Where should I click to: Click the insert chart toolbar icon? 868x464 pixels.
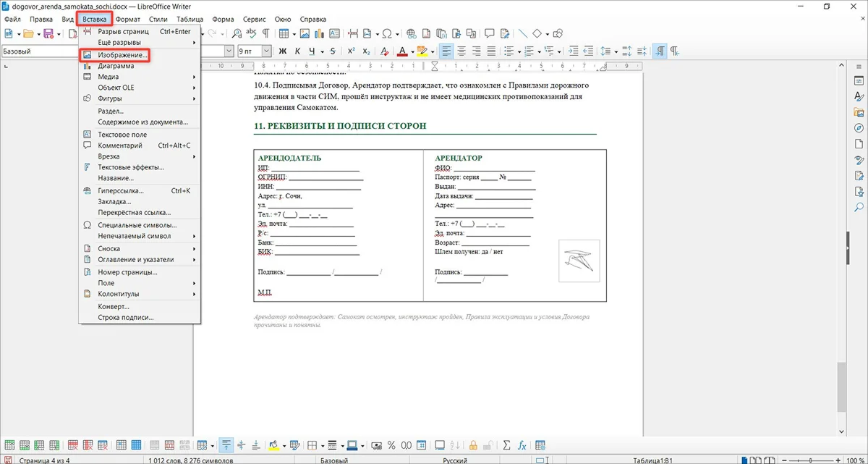click(319, 33)
